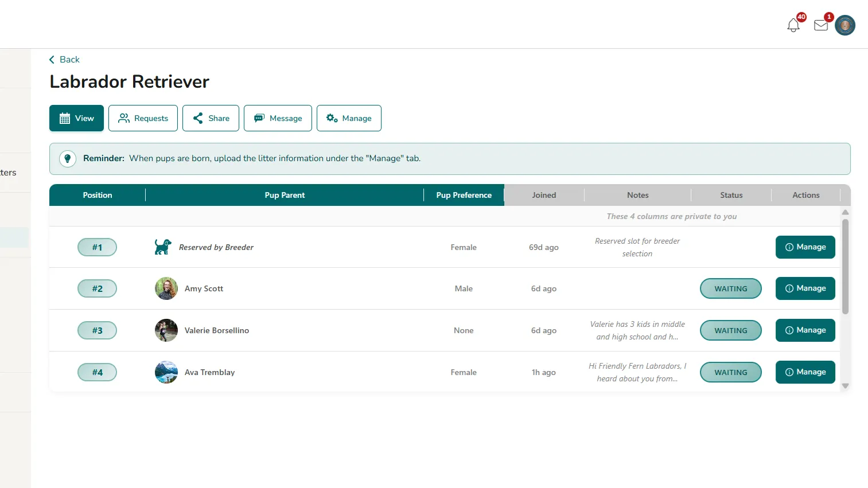Click the lightbulb icon in the reminder banner
Viewport: 868px width, 488px height.
(x=68, y=158)
